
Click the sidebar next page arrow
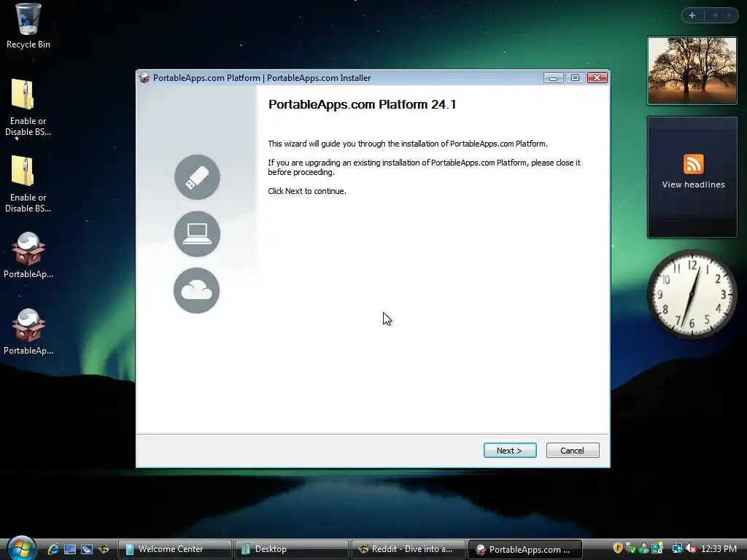[729, 15]
